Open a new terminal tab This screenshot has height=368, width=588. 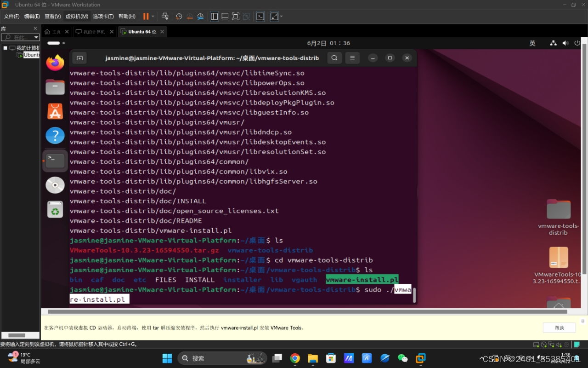(x=79, y=58)
